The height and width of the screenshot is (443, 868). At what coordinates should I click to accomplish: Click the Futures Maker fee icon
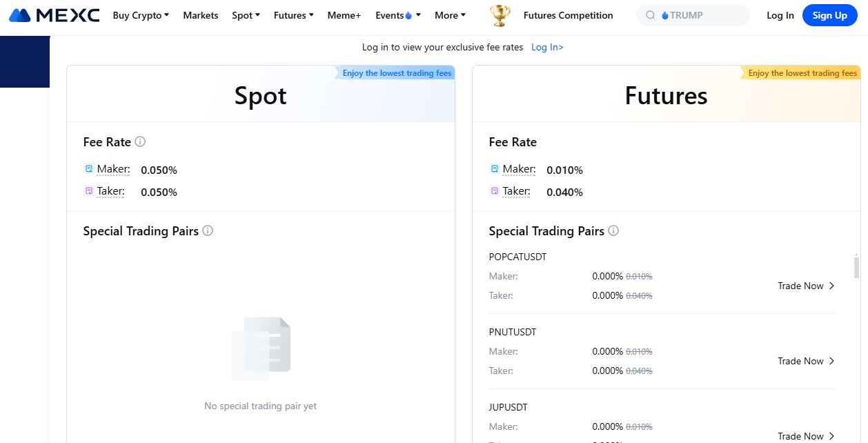pyautogui.click(x=494, y=168)
